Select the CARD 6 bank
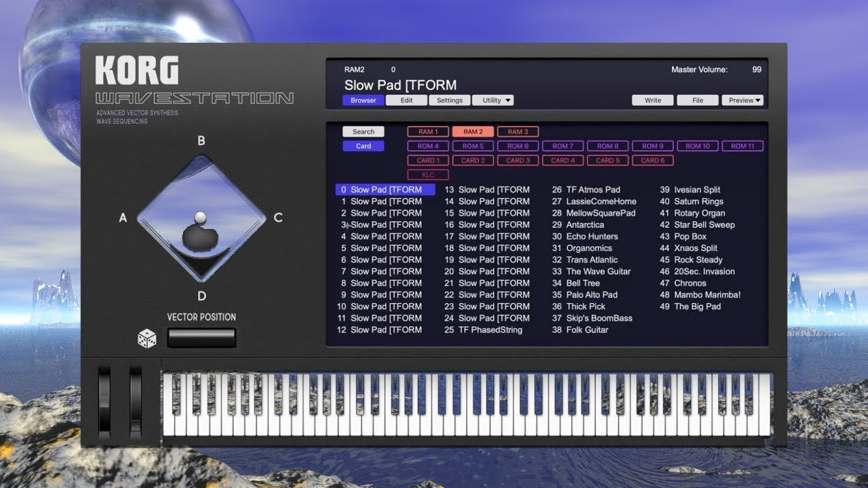868x488 pixels. (653, 161)
